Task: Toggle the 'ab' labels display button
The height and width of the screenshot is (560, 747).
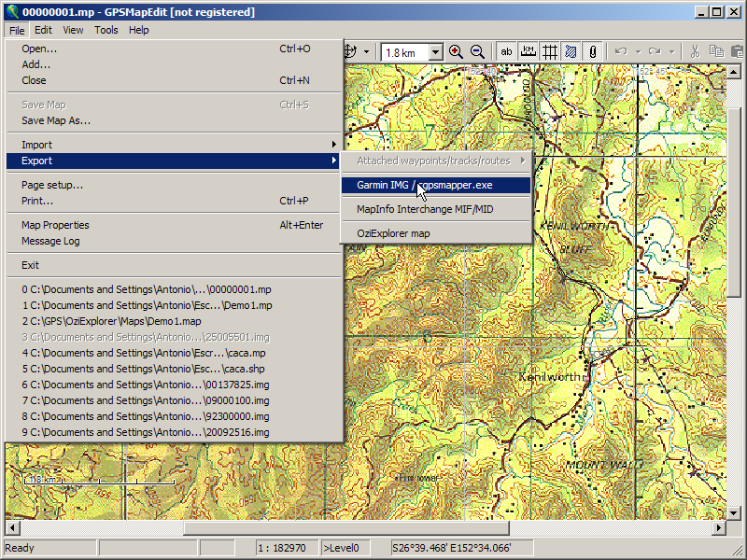Action: coord(507,52)
